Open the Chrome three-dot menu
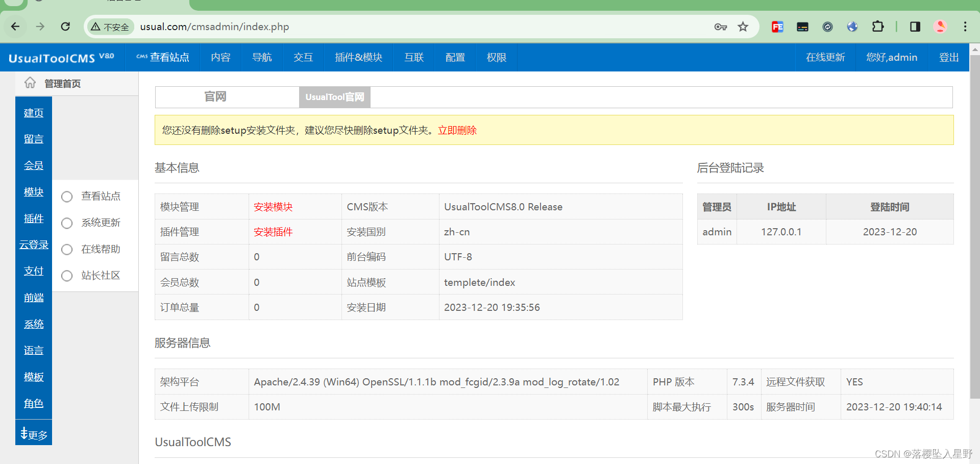 coord(965,27)
